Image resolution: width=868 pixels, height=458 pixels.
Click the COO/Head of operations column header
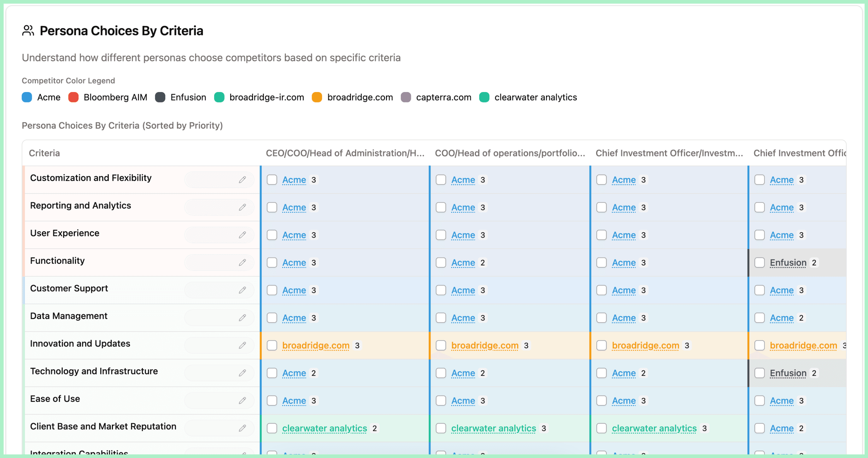[x=509, y=153]
